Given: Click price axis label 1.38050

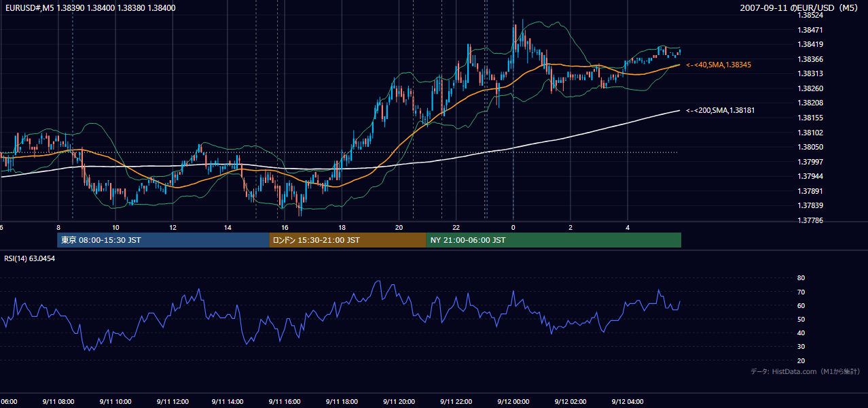Looking at the screenshot, I should 810,147.
